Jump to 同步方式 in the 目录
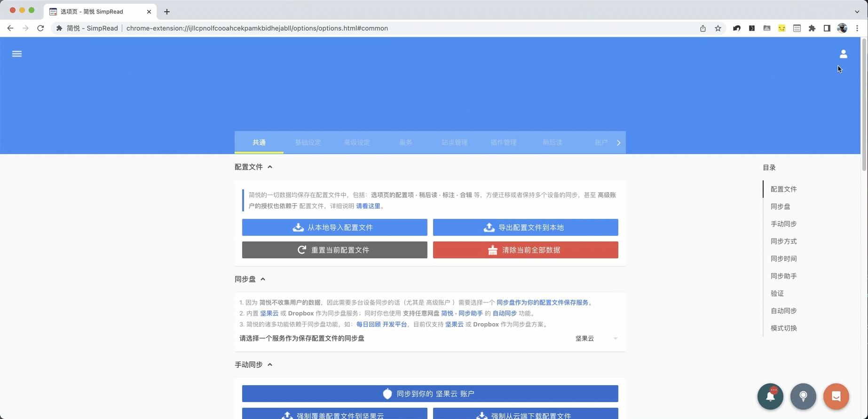This screenshot has width=868, height=419. click(783, 241)
